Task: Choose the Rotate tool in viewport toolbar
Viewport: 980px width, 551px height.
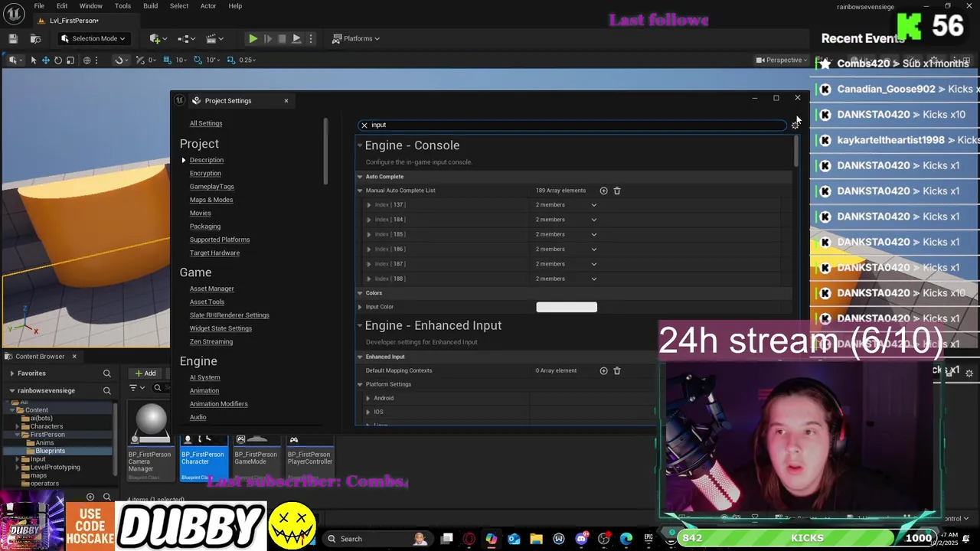Action: (x=58, y=60)
